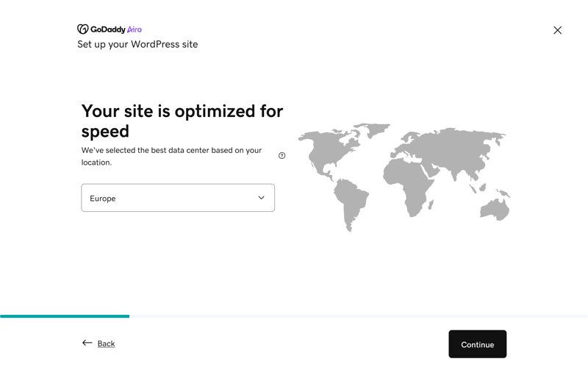Viewport: 588px width, 370px height.
Task: Select Asia on the world map
Action: 462,150
